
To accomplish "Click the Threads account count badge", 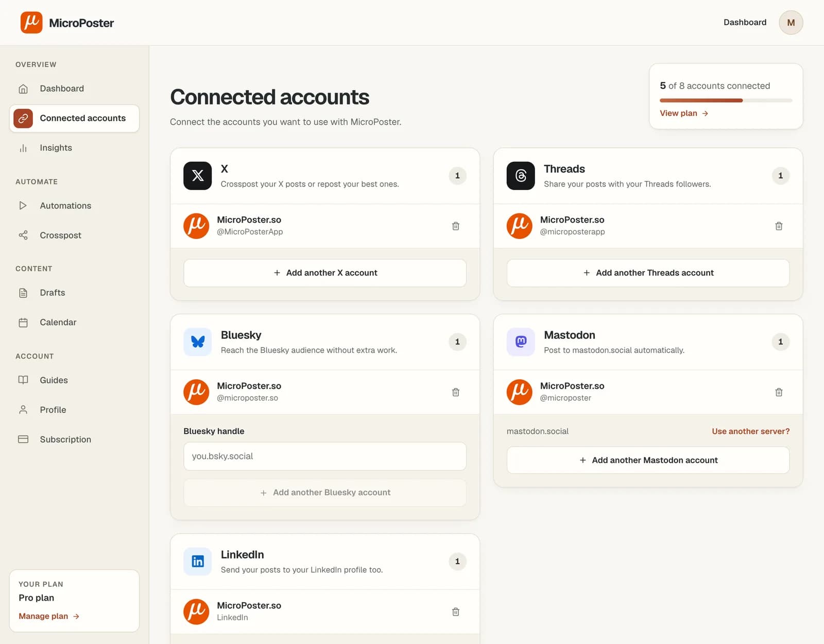I will click(x=780, y=176).
